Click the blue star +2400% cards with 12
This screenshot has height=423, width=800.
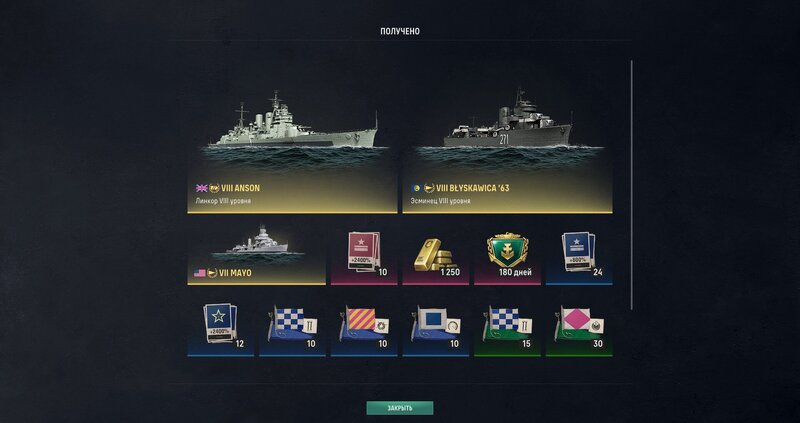coord(220,324)
